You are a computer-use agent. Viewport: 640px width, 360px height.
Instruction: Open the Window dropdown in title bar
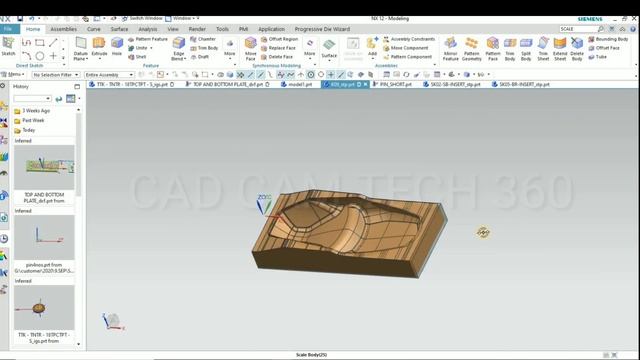(182, 18)
